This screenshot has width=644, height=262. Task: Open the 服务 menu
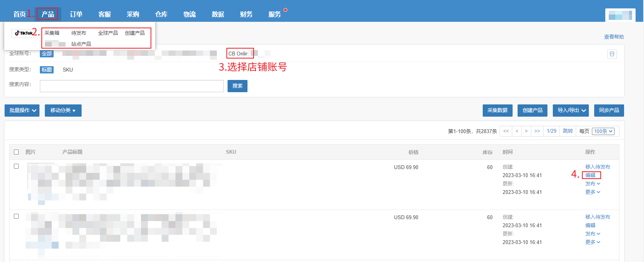275,14
